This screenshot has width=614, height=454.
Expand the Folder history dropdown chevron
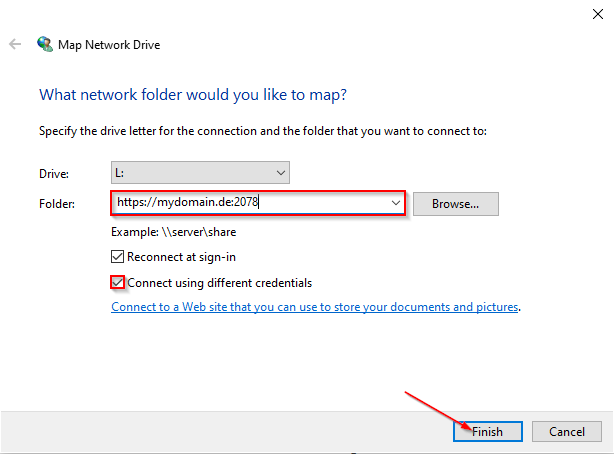[395, 203]
